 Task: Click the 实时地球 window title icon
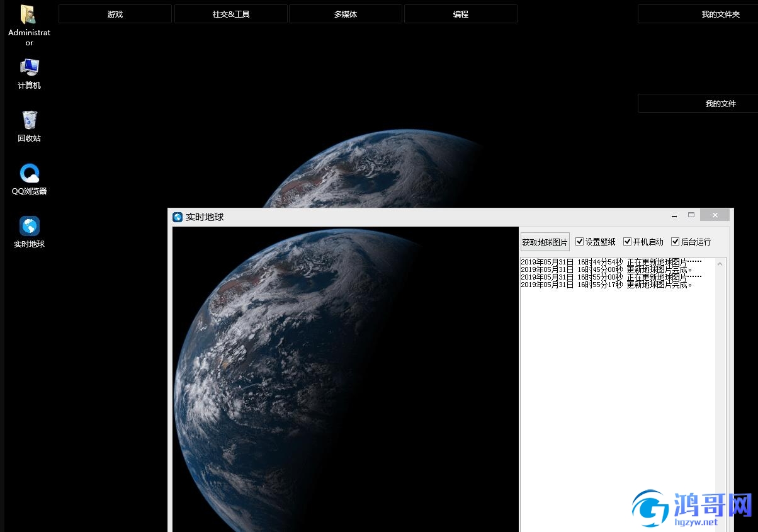pyautogui.click(x=178, y=217)
